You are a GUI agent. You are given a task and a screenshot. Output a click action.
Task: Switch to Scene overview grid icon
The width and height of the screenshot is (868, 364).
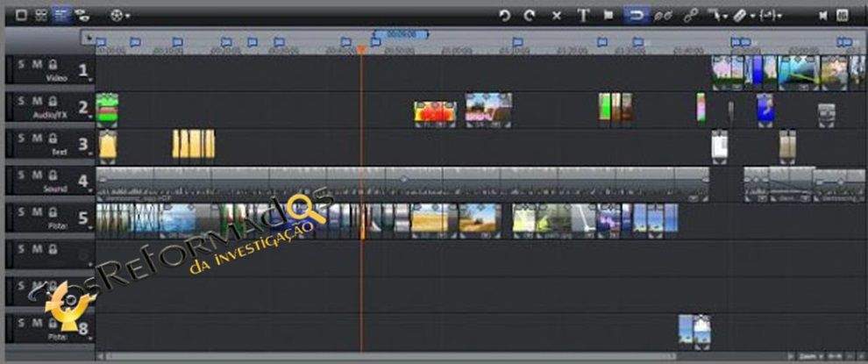(x=41, y=15)
